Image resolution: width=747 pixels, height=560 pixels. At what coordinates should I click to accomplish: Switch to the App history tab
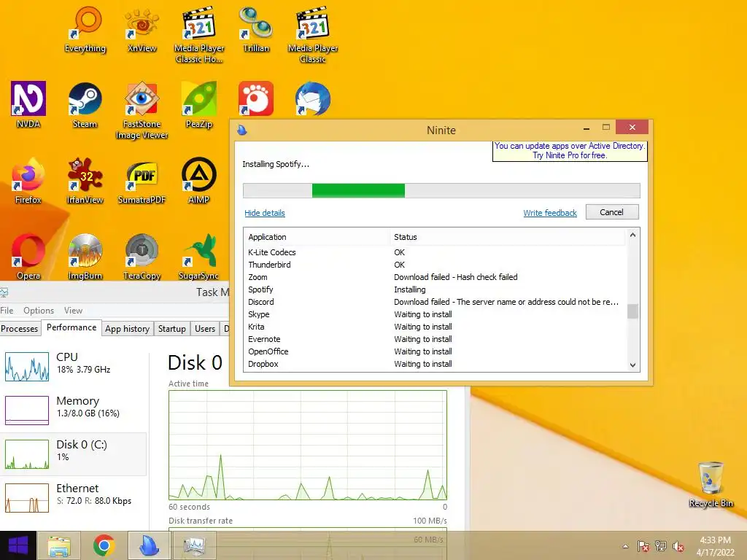click(127, 329)
